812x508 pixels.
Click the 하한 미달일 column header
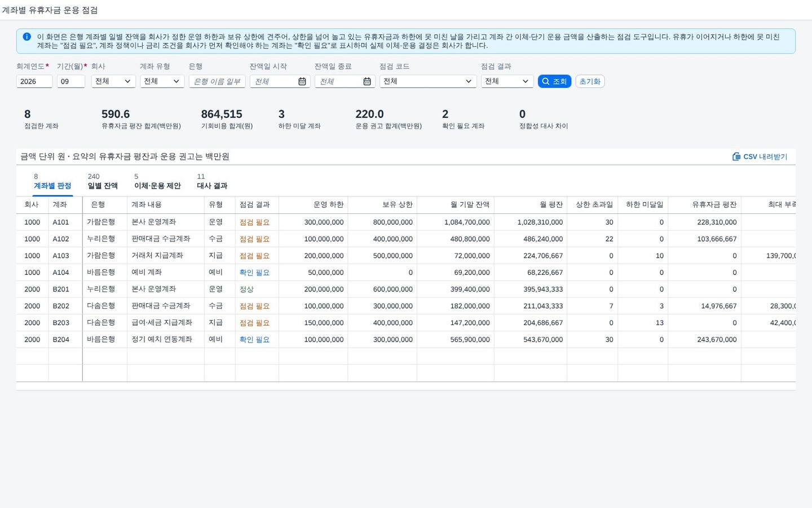coord(643,205)
